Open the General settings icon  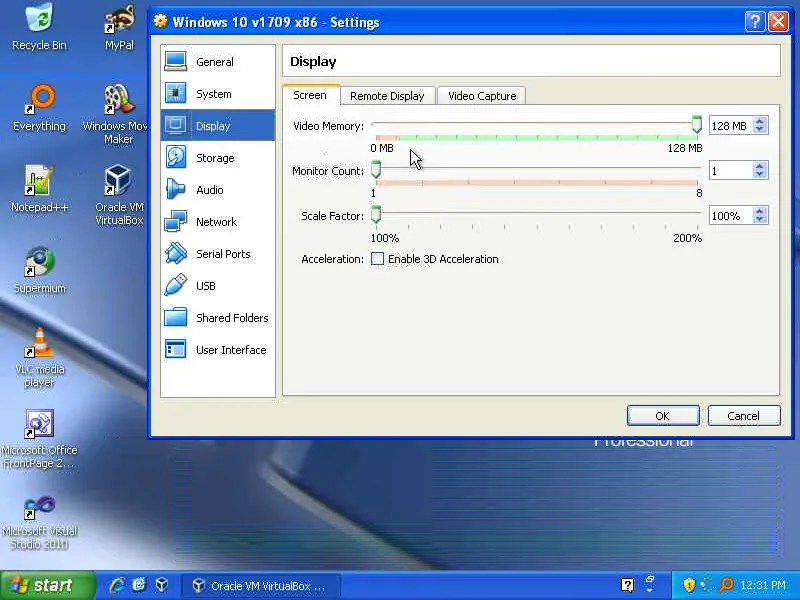point(176,62)
